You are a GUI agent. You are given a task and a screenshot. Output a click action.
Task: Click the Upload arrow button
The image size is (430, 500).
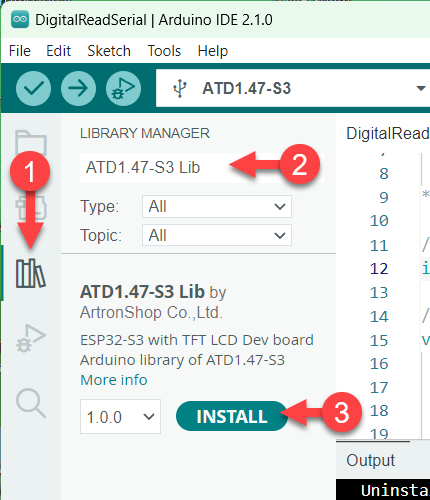(78, 88)
